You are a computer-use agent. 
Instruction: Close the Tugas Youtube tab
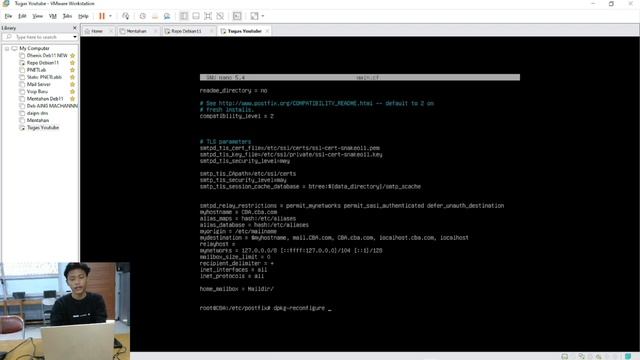(267, 31)
